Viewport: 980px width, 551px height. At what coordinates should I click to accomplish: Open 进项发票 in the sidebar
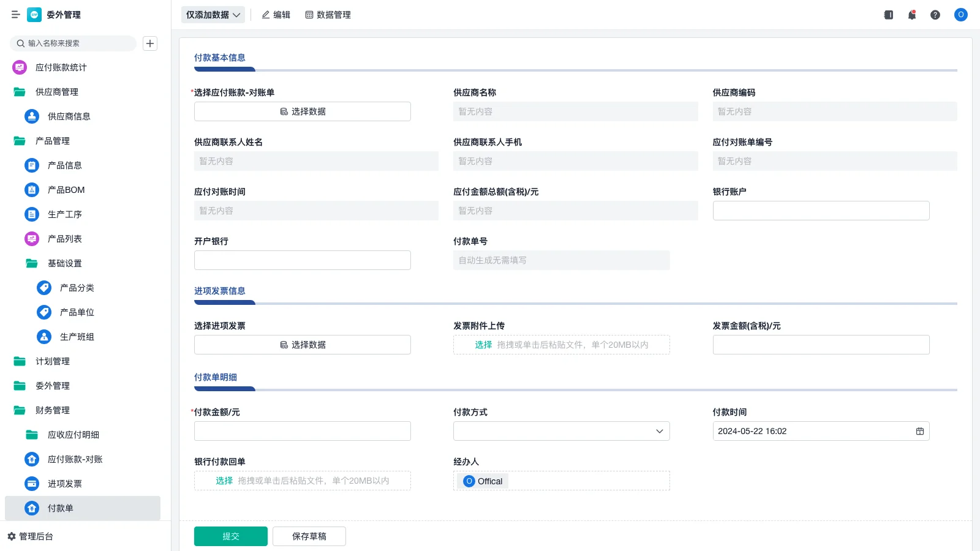(66, 484)
